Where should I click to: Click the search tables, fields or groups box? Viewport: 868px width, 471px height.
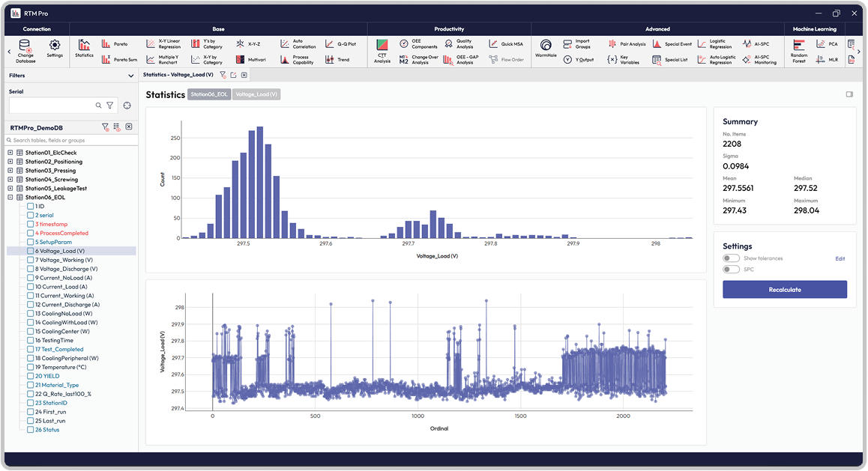tap(71, 140)
